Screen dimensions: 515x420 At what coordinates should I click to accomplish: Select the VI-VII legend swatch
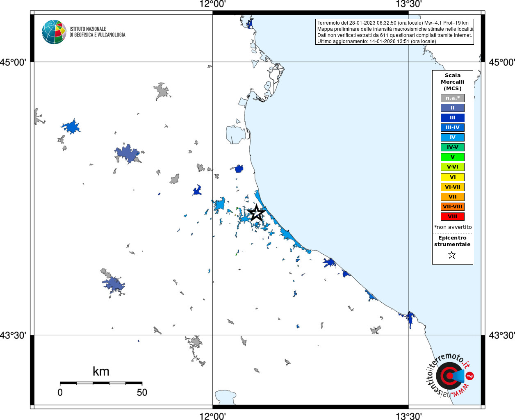point(453,187)
